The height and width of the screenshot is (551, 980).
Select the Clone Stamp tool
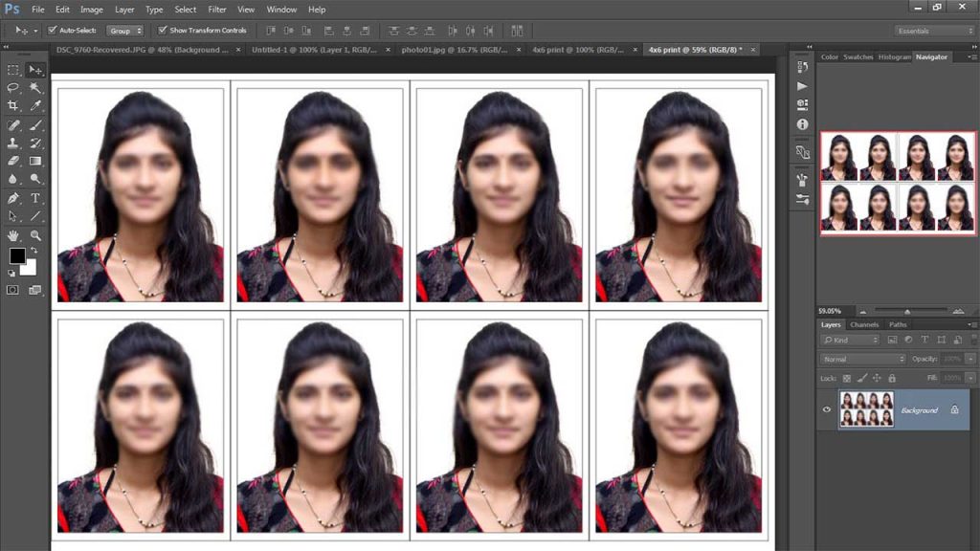13,143
